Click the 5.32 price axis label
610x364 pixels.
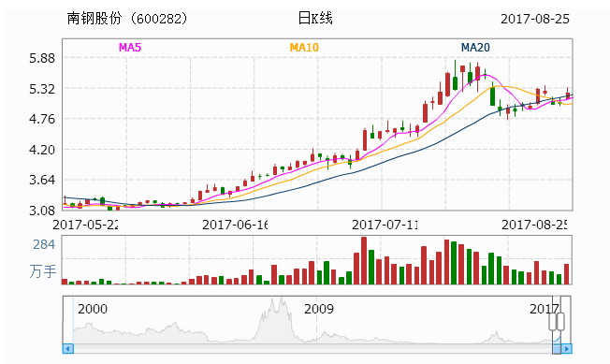coord(42,89)
